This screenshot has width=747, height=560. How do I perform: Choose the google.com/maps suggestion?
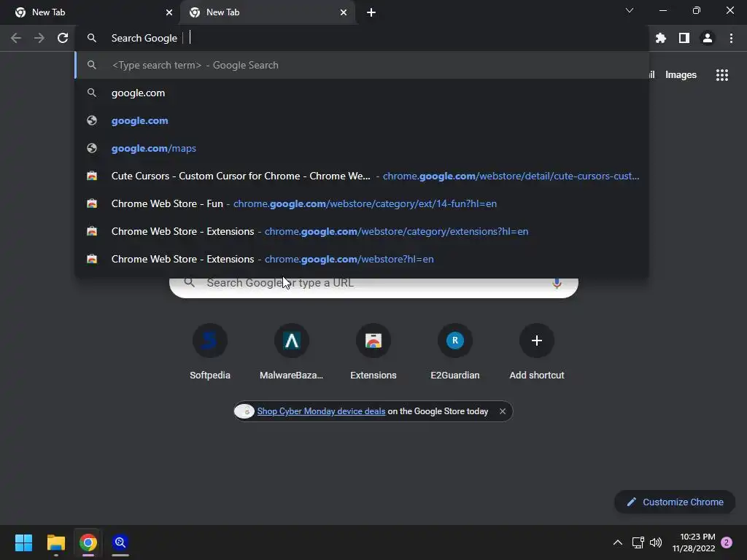tap(362, 148)
